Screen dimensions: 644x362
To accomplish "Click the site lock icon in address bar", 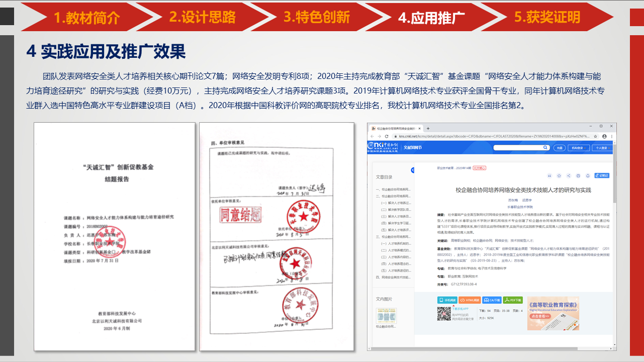I will coord(396,136).
